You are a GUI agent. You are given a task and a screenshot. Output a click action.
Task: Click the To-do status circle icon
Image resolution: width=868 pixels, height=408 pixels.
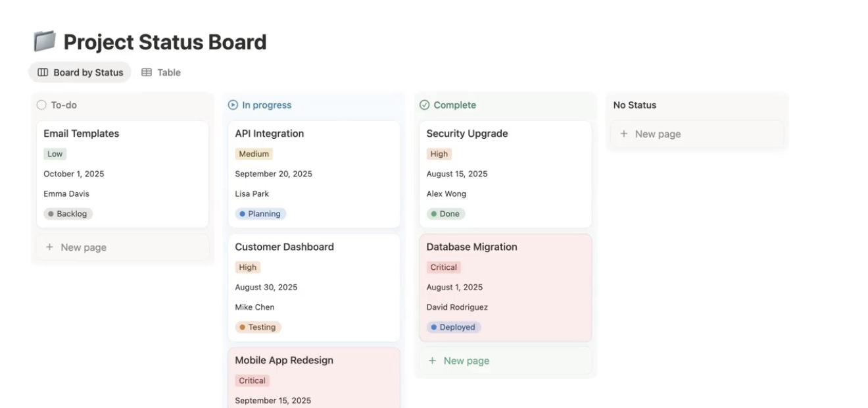pos(41,105)
